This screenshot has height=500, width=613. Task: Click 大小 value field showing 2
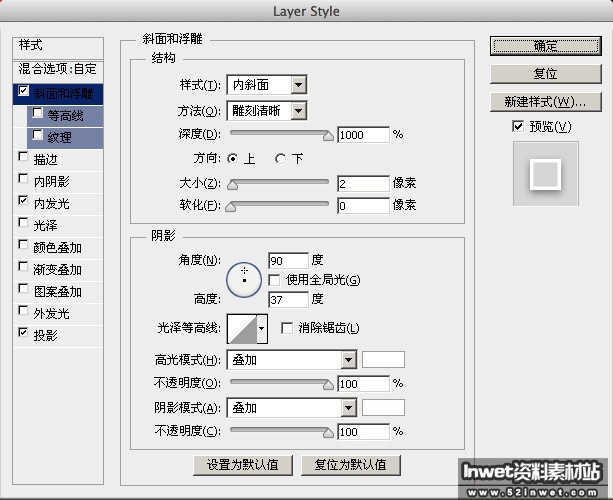coord(363,184)
